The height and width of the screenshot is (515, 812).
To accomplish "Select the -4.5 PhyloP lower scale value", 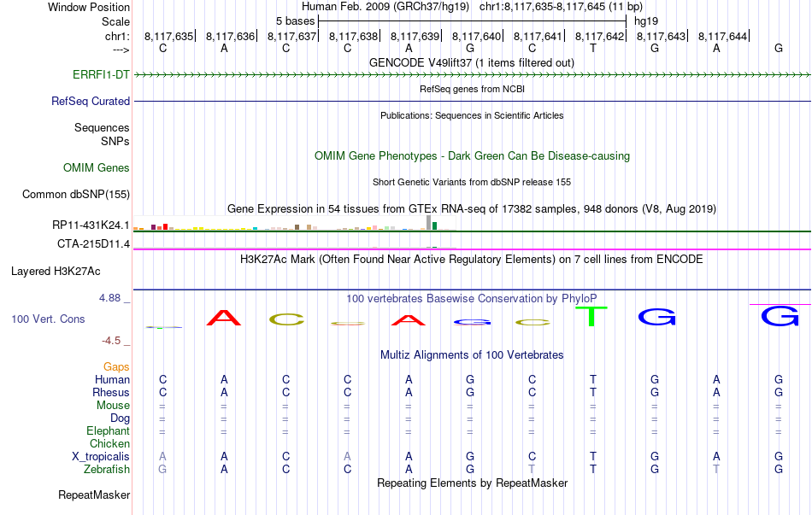I will [111, 341].
